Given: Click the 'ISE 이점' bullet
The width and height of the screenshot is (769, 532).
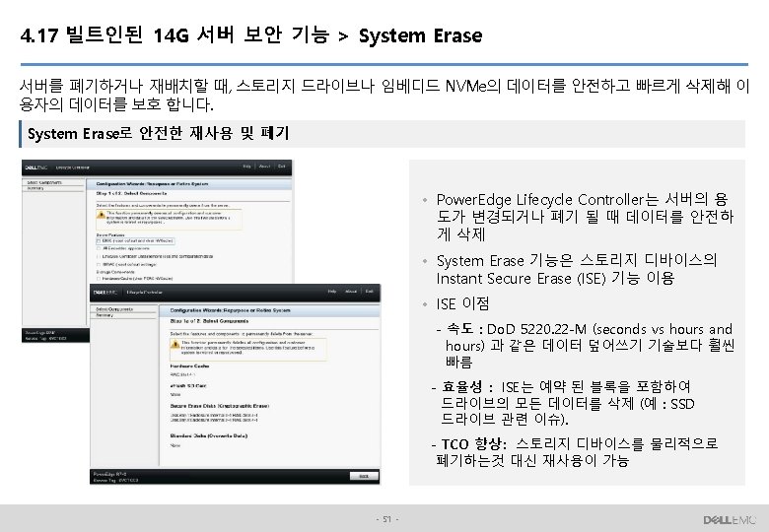Looking at the screenshot, I should pos(462,303).
